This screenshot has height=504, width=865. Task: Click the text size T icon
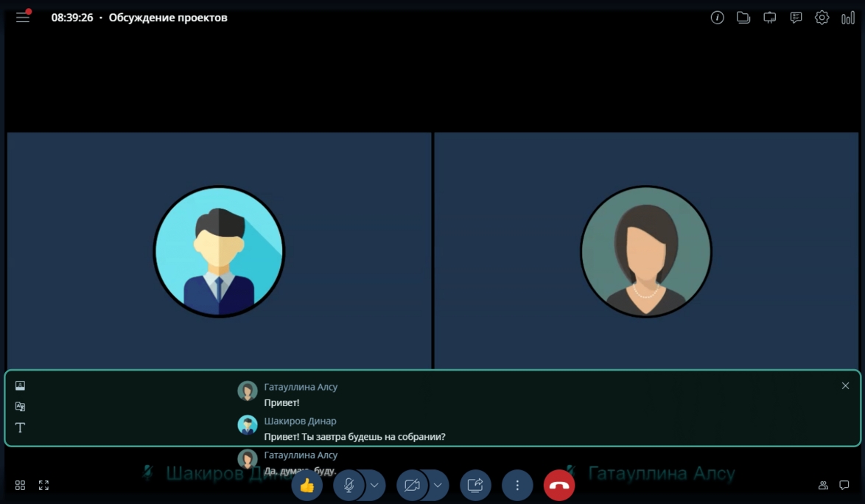tap(20, 428)
